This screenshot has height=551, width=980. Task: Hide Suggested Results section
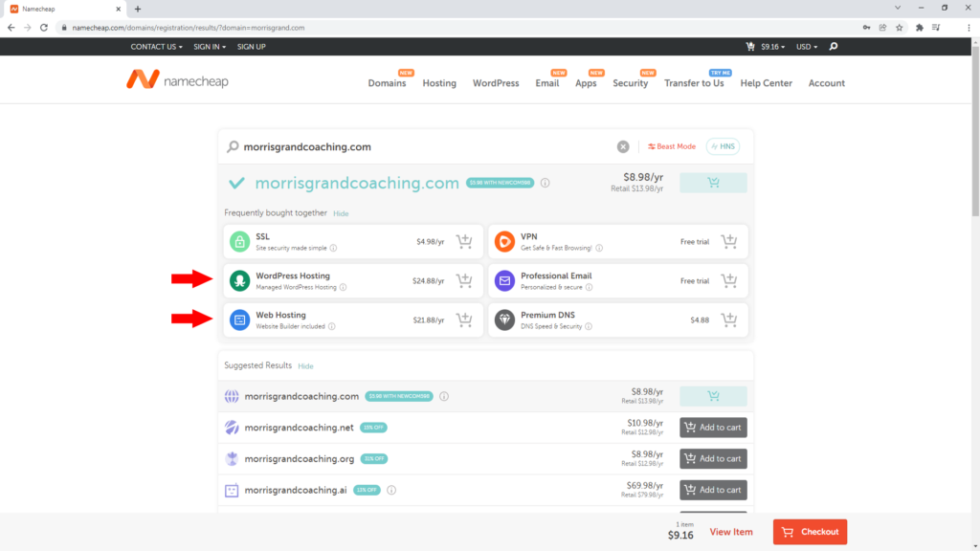305,366
